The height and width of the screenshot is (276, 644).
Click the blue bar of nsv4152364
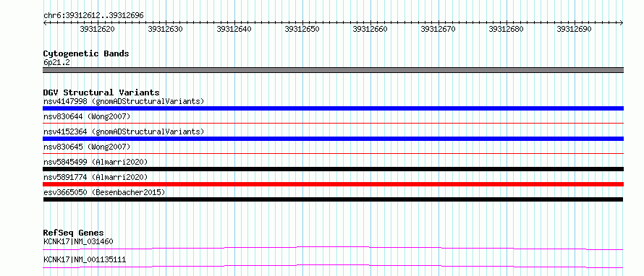[333, 139]
